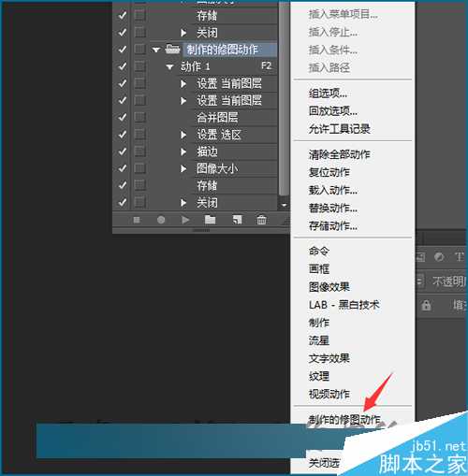The width and height of the screenshot is (468, 476).
Task: Load the 视频动作 action set
Action: 329,394
